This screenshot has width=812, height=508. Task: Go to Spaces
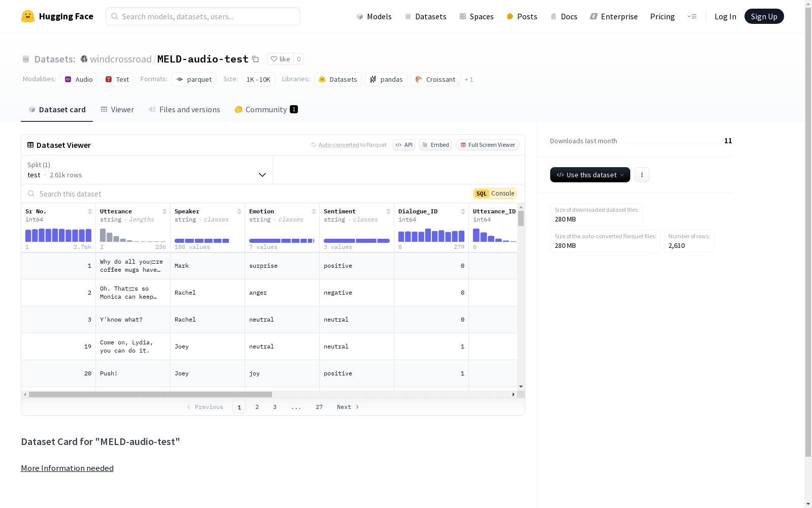point(476,16)
